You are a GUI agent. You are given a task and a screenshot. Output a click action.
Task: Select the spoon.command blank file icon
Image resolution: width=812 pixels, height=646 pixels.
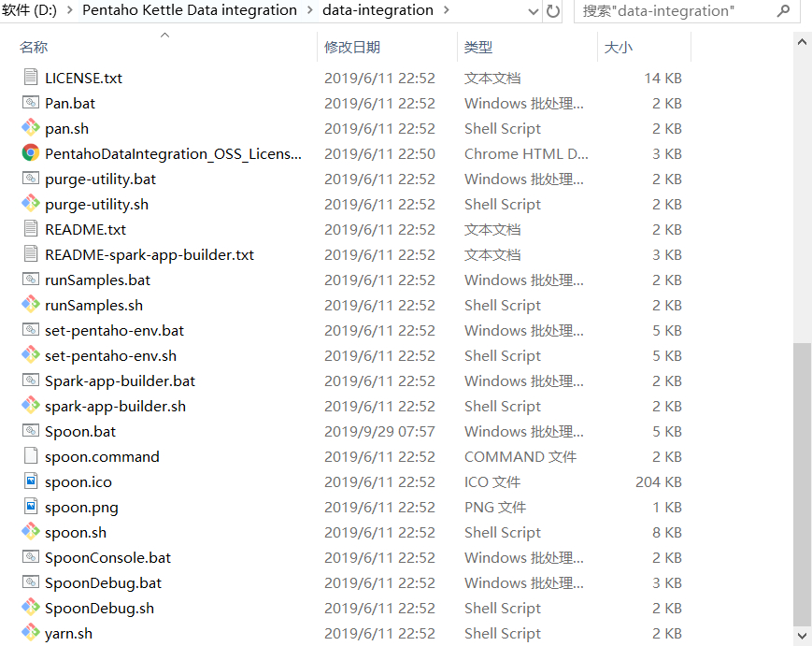point(30,457)
